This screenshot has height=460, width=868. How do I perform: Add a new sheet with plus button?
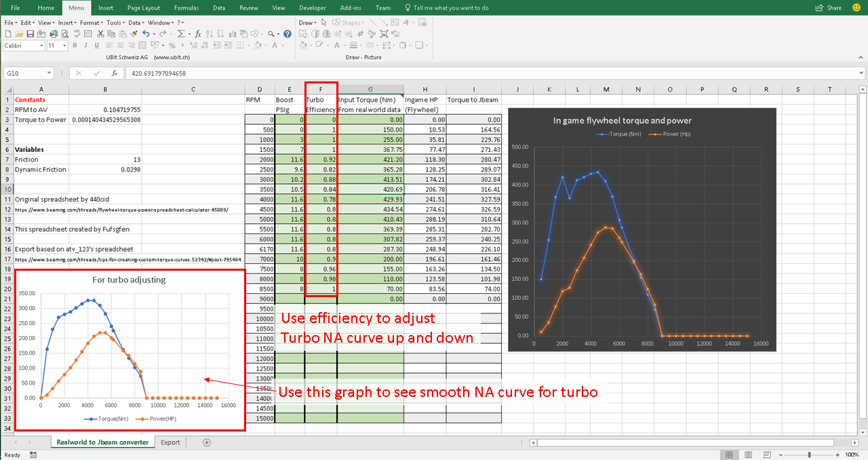[x=207, y=442]
